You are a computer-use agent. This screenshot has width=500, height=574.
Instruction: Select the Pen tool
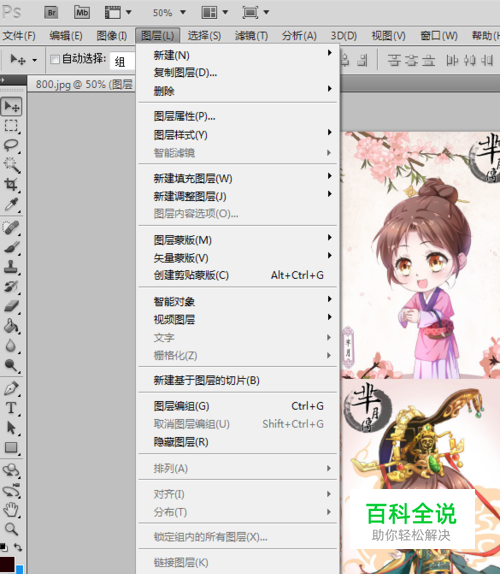pyautogui.click(x=11, y=388)
